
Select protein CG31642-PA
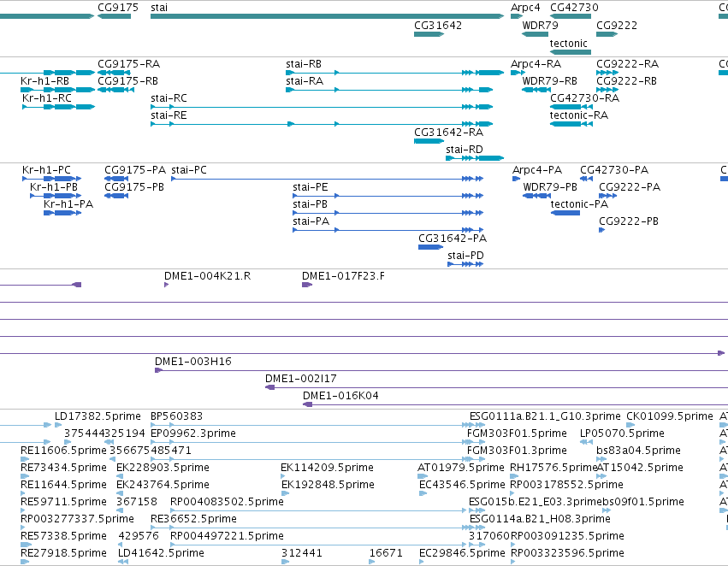(430, 247)
